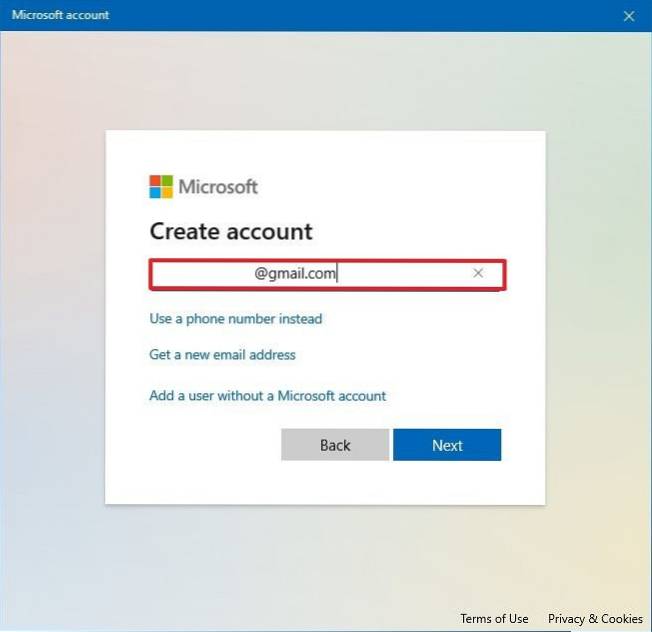This screenshot has height=632, width=652.
Task: Open the Terms of Use link
Action: (494, 619)
